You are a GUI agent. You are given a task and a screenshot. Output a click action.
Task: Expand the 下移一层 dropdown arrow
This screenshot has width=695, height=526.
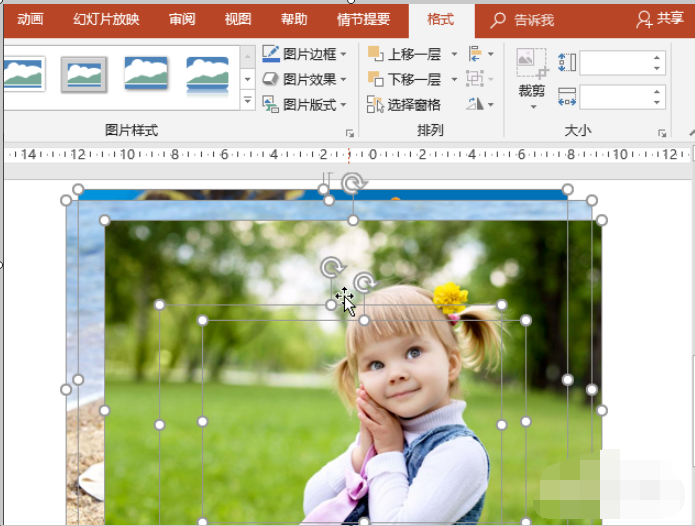[454, 79]
